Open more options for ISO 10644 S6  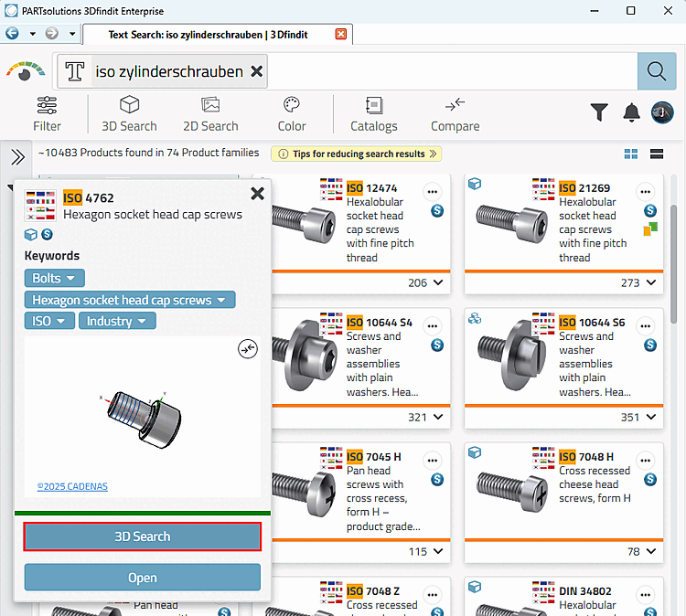tap(645, 325)
